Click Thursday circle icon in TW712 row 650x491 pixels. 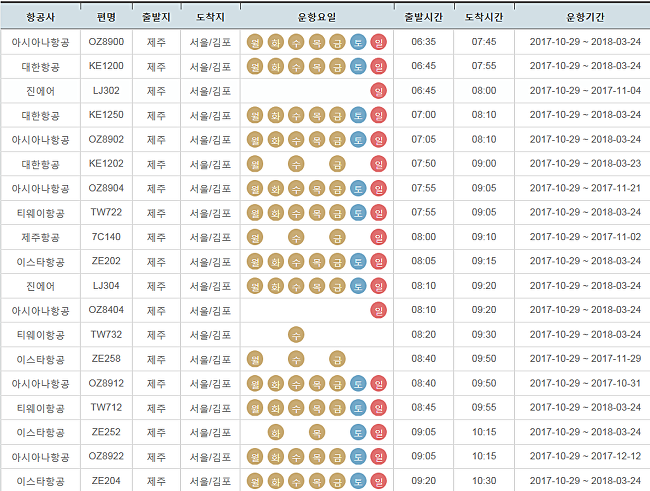317,408
